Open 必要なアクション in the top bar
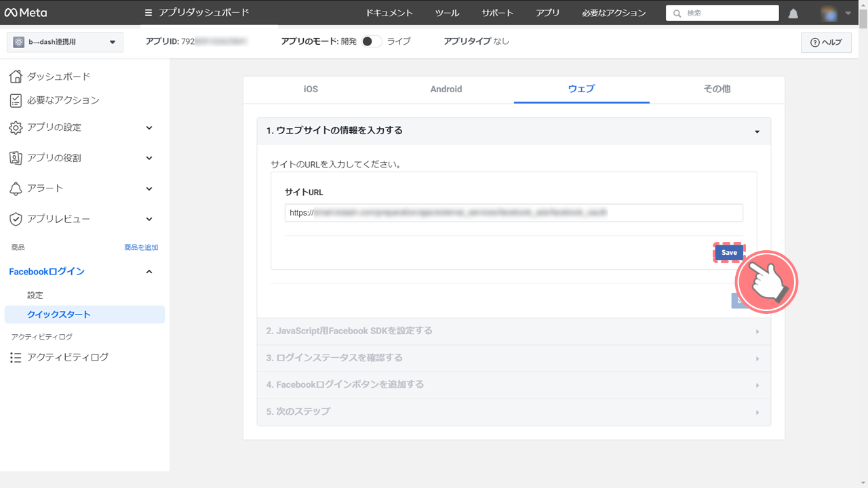This screenshot has height=488, width=868. coord(614,13)
